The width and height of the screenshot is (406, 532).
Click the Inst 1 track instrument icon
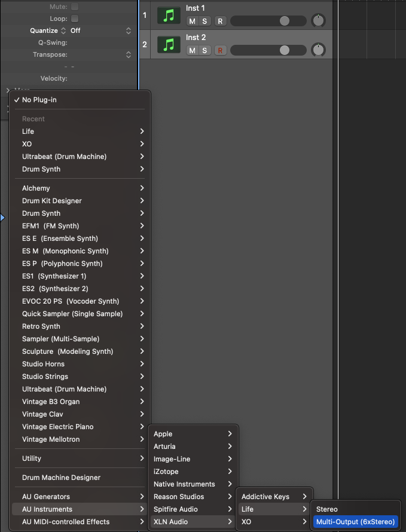pos(168,15)
